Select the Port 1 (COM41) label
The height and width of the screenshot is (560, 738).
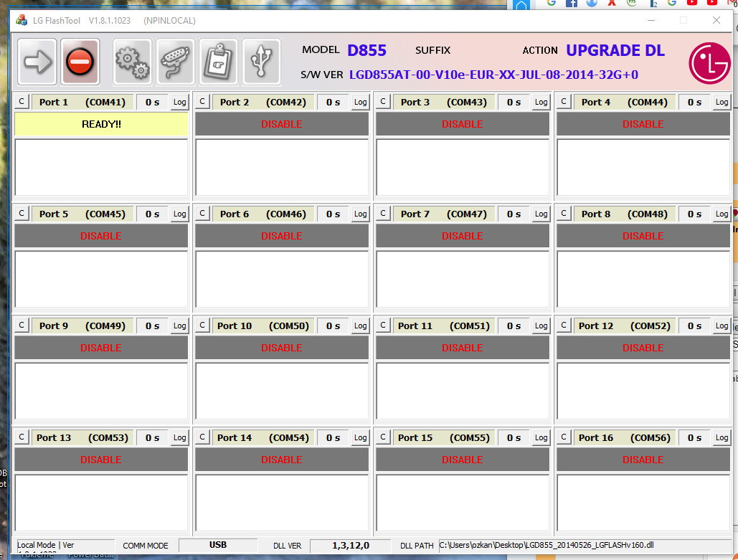pyautogui.click(x=82, y=102)
